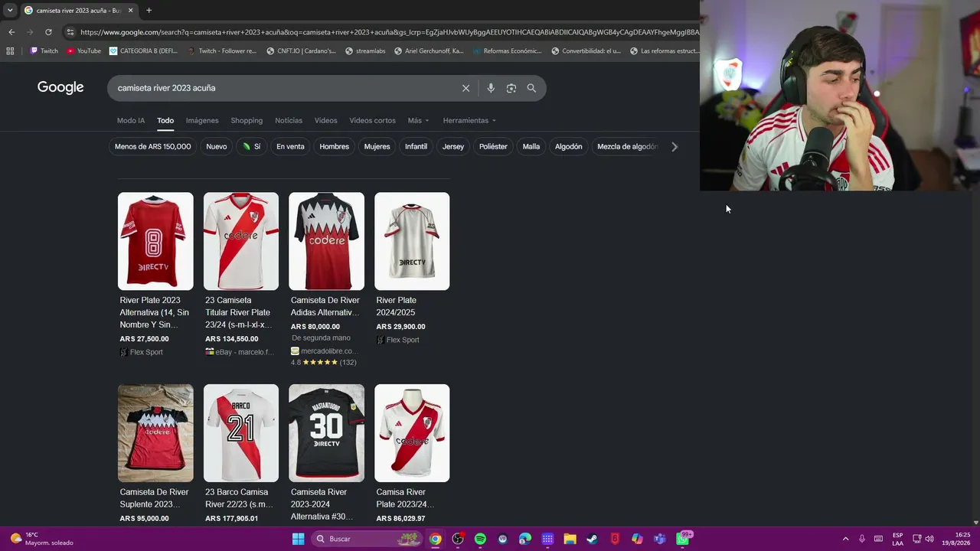Open 'River Plate 2023 Alternativa' product title

[155, 312]
